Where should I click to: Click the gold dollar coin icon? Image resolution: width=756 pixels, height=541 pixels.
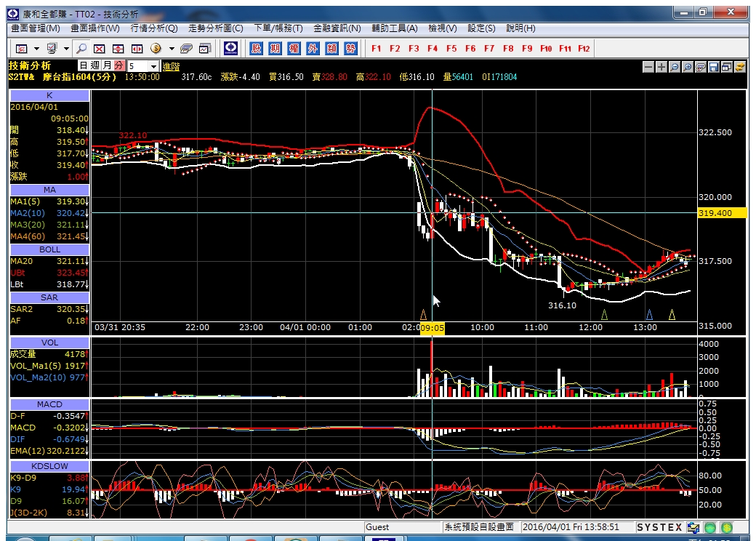pyautogui.click(x=156, y=48)
